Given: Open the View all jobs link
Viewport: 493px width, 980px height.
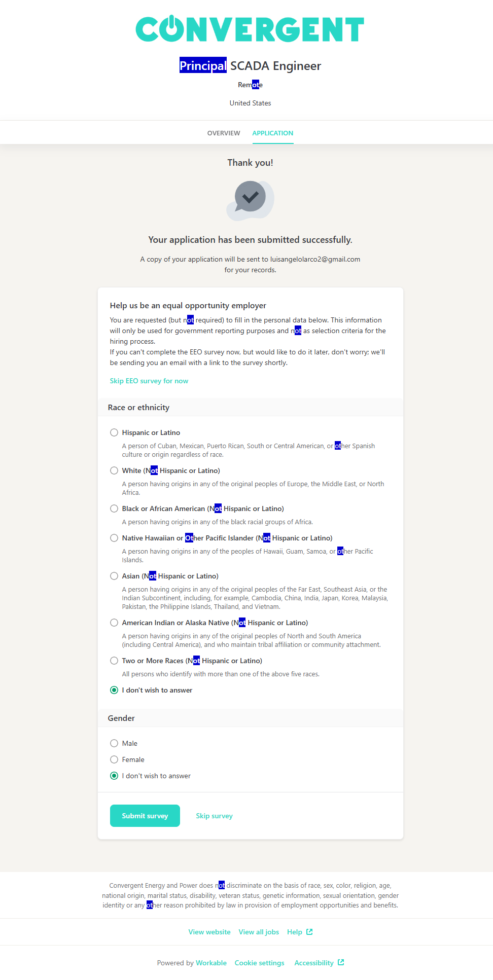Looking at the screenshot, I should pyautogui.click(x=259, y=932).
